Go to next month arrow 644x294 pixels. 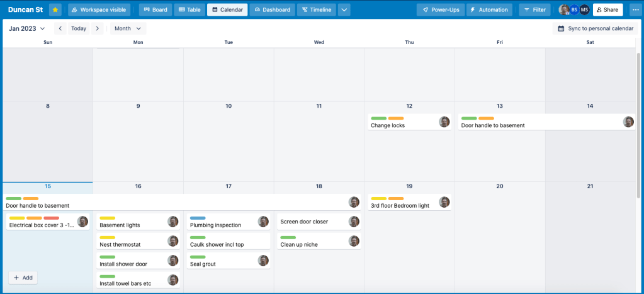97,28
